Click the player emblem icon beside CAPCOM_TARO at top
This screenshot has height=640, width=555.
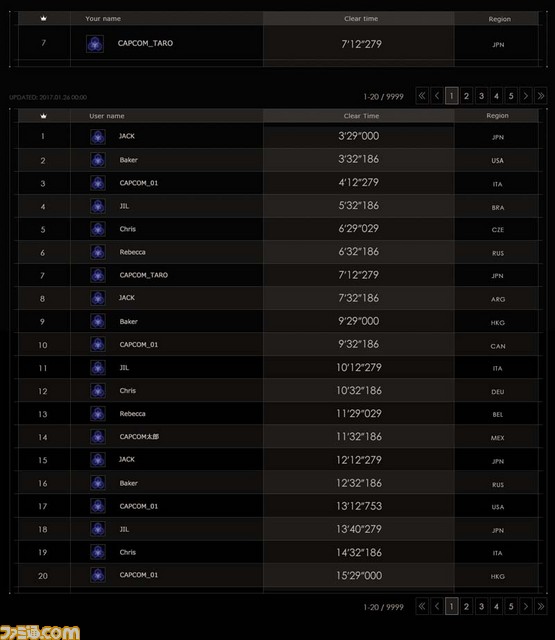[x=95, y=44]
